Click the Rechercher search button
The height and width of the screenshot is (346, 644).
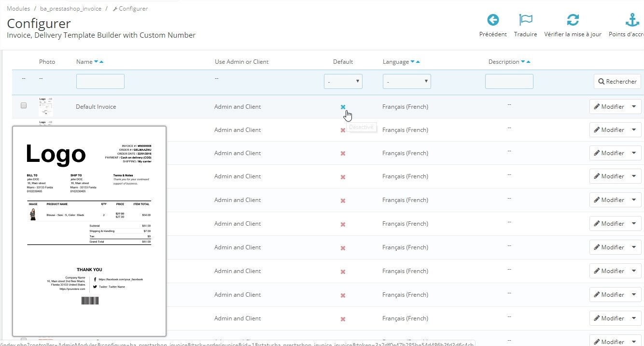coord(617,82)
